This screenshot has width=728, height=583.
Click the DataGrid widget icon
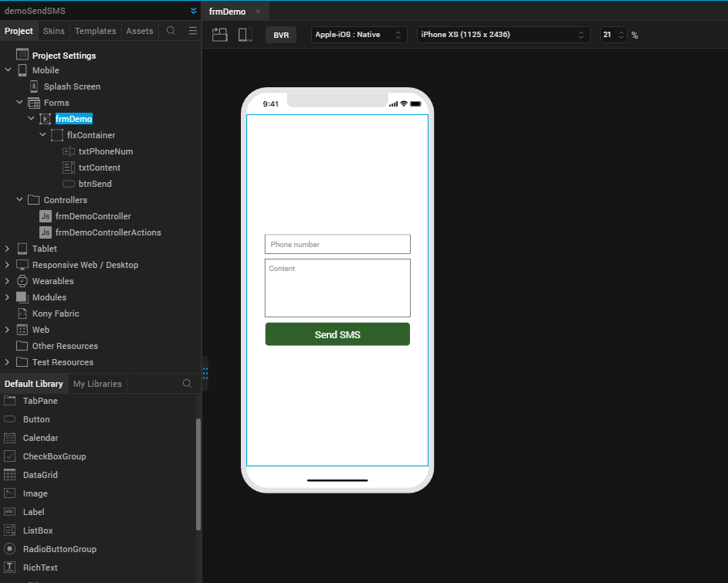click(10, 475)
